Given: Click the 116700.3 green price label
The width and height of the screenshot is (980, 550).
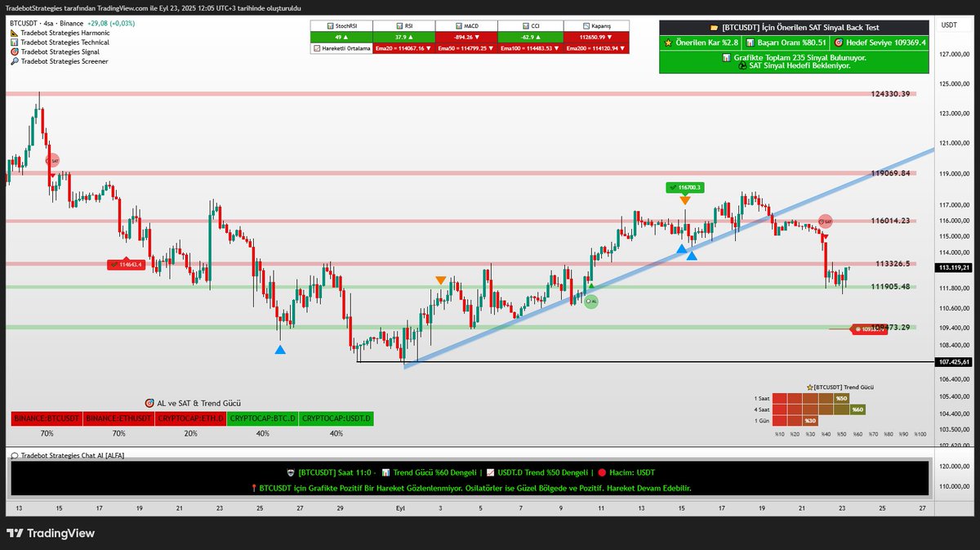Looking at the screenshot, I should 684,187.
